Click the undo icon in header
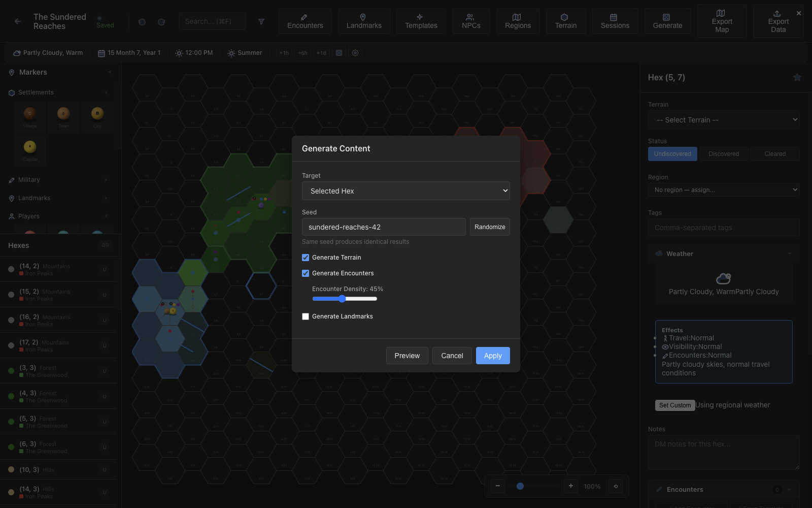 click(x=142, y=22)
